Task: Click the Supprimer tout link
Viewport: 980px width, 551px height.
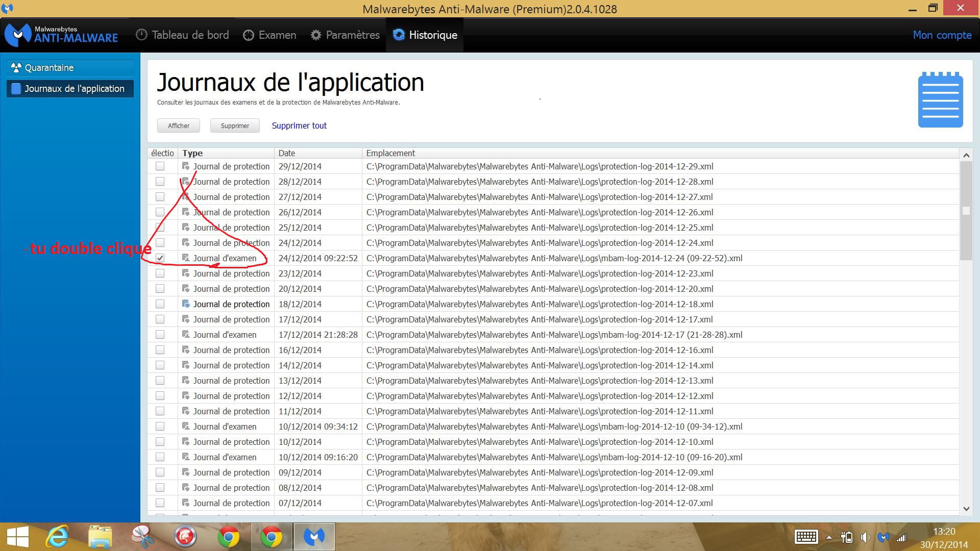Action: click(x=299, y=126)
